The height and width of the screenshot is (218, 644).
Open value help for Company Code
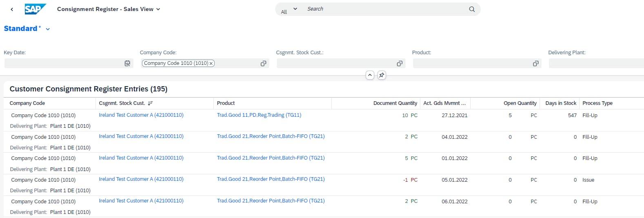click(263, 63)
